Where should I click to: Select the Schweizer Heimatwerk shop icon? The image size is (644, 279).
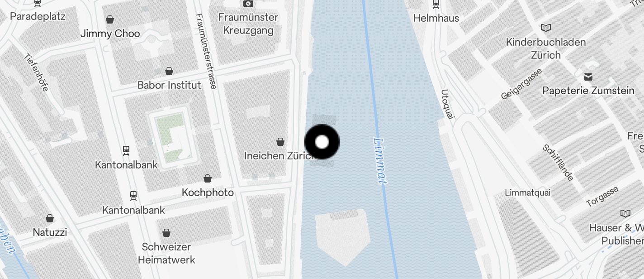[x=166, y=233]
